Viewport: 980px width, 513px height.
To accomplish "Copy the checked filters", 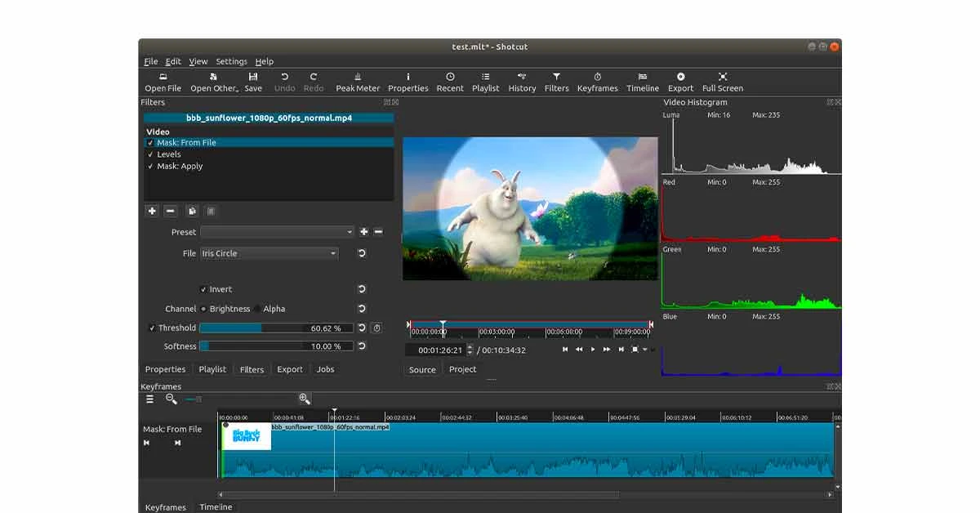I will pyautogui.click(x=190, y=211).
